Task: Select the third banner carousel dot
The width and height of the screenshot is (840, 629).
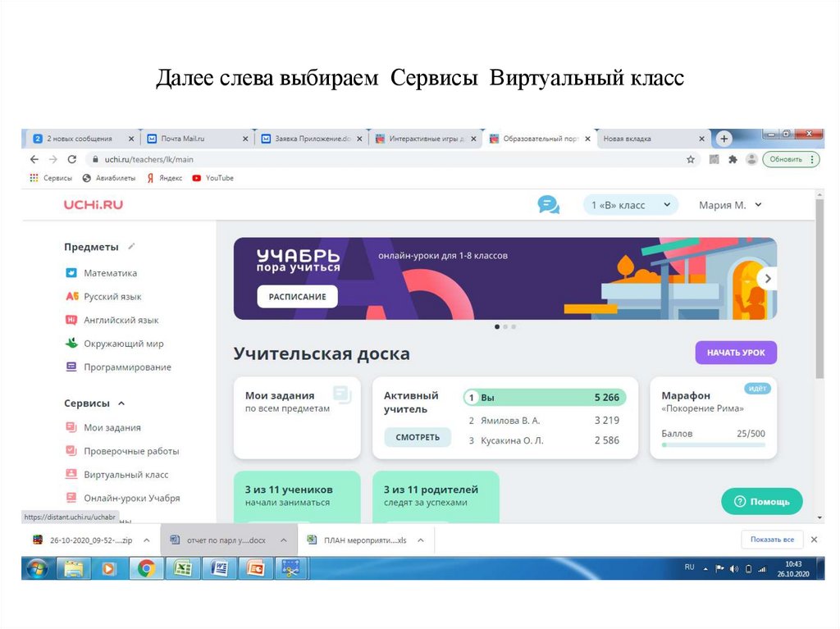Action: pyautogui.click(x=514, y=326)
